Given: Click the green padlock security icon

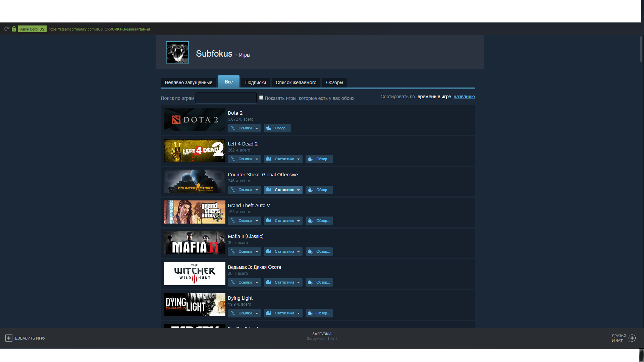Looking at the screenshot, I should click(x=14, y=29).
